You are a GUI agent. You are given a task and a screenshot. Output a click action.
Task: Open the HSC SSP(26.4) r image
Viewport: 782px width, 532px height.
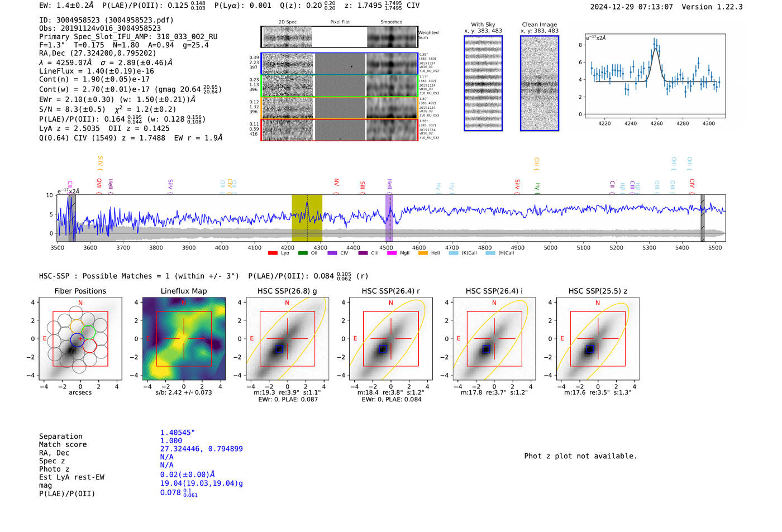391,339
